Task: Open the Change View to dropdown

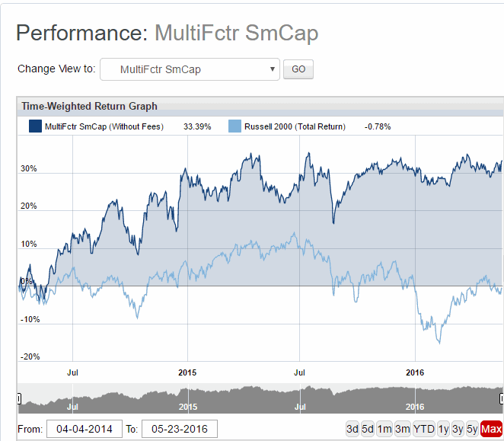Action: (x=190, y=69)
